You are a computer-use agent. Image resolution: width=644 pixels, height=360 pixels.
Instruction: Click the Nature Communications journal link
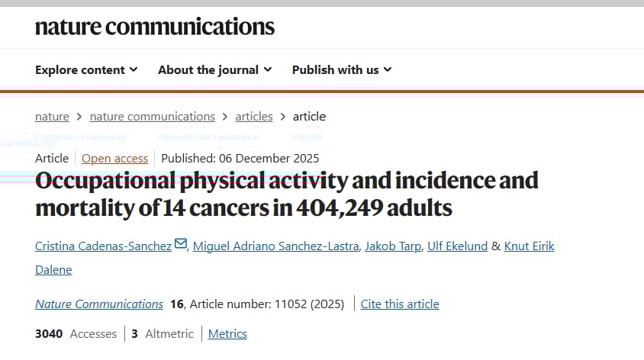(x=99, y=304)
